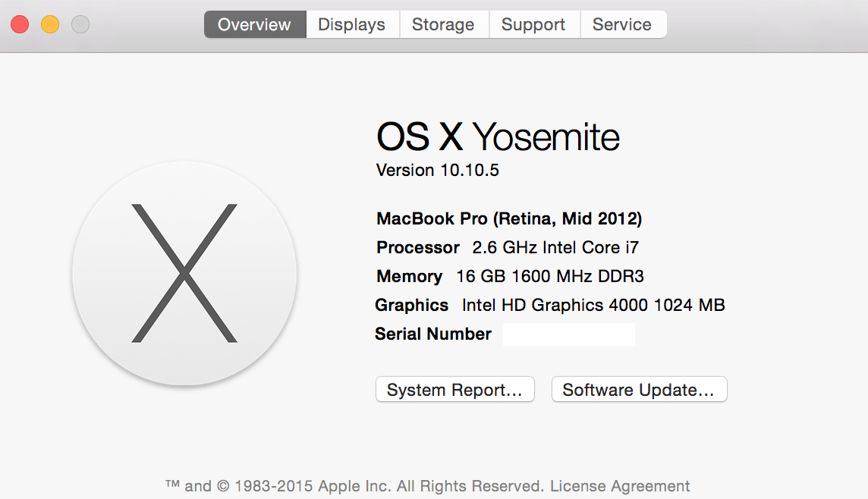Minimize the window with the yellow button
The width and height of the screenshot is (868, 499).
[50, 24]
